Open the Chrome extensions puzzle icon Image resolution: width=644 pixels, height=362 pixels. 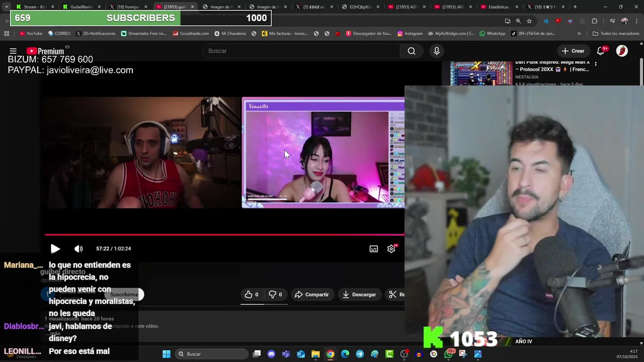[x=595, y=21]
